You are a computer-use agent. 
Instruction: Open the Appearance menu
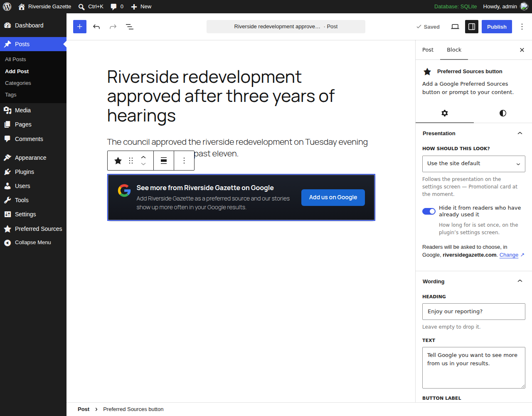pyautogui.click(x=33, y=158)
